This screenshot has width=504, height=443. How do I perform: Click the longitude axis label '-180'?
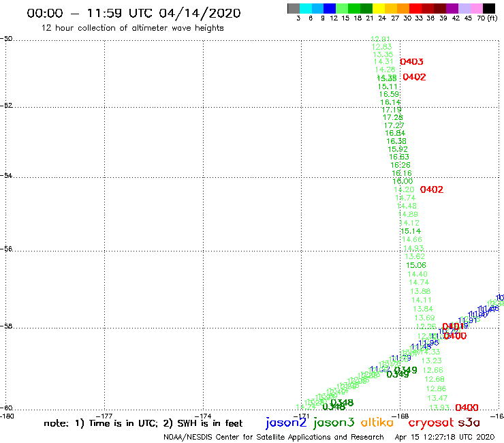[x=7, y=416]
